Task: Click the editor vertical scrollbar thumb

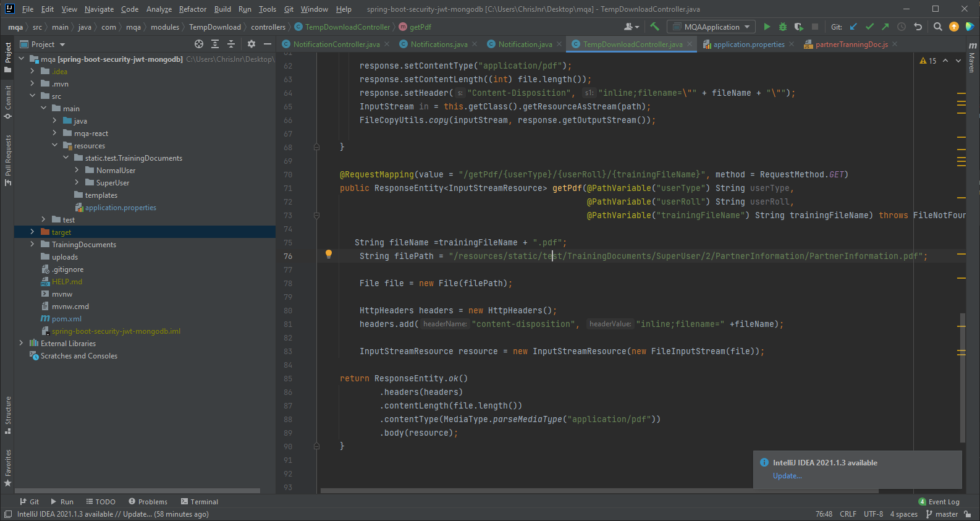Action: [962, 378]
